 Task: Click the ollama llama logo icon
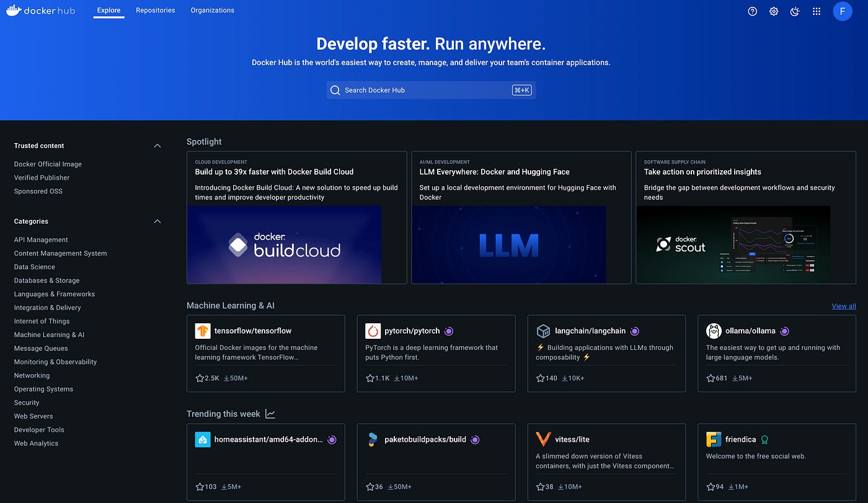click(x=714, y=331)
